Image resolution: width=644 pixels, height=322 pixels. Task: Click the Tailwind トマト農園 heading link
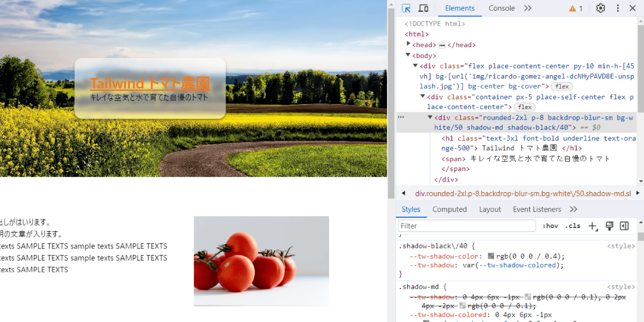click(150, 84)
